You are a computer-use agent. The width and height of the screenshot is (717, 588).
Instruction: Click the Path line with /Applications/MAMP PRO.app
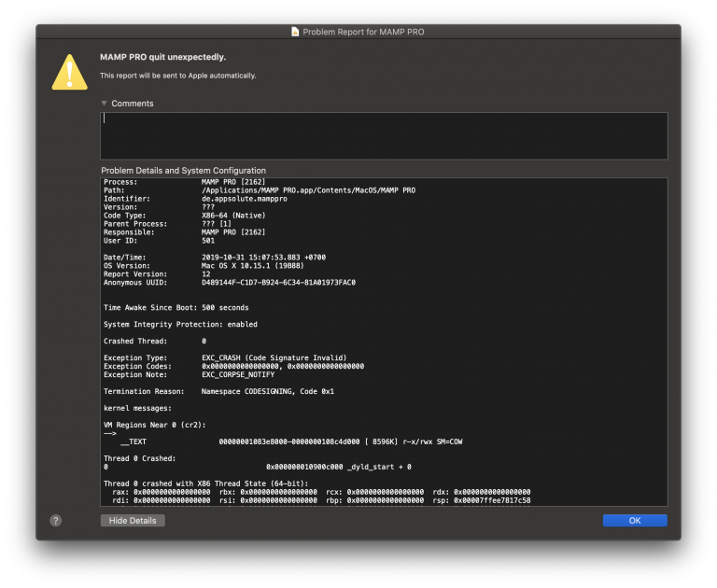click(260, 190)
